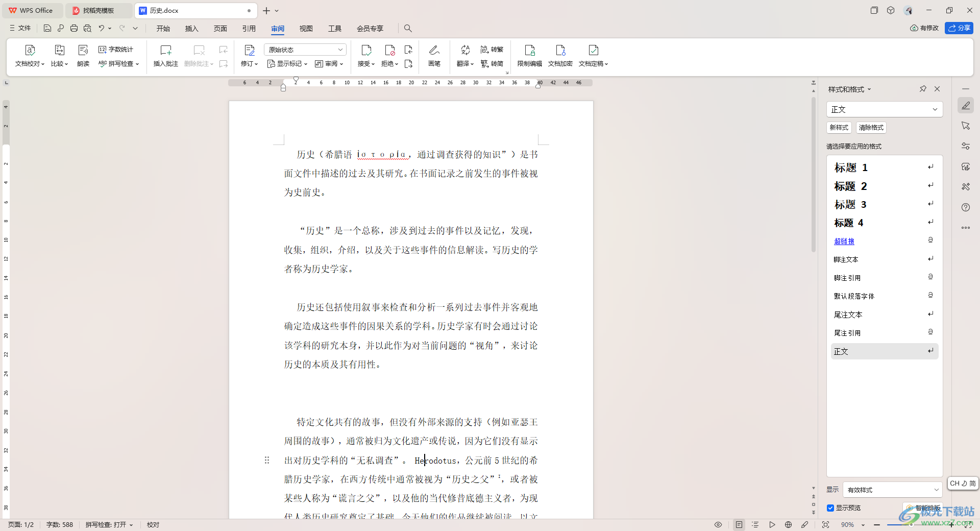The image size is (980, 531).
Task: Click the 接受 accept changes icon
Action: pyautogui.click(x=366, y=50)
